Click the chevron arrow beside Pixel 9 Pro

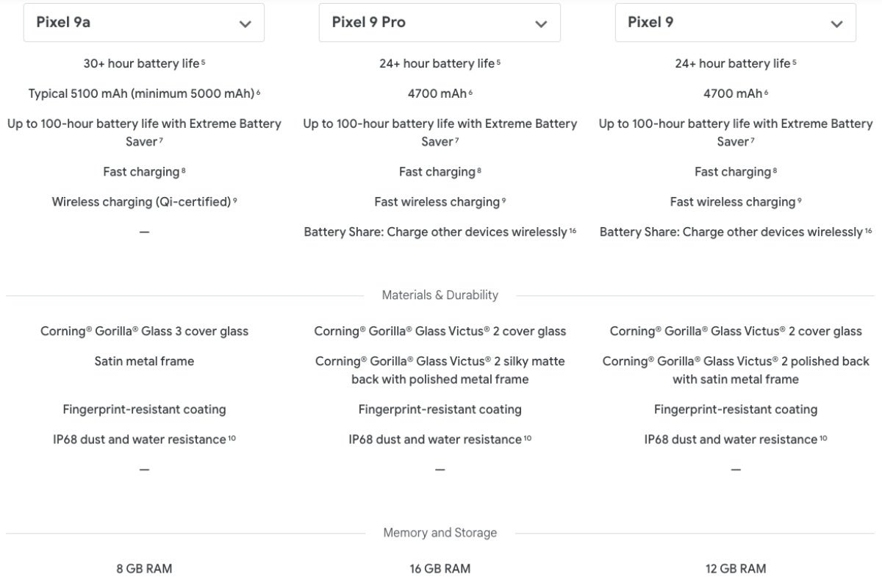tap(541, 24)
